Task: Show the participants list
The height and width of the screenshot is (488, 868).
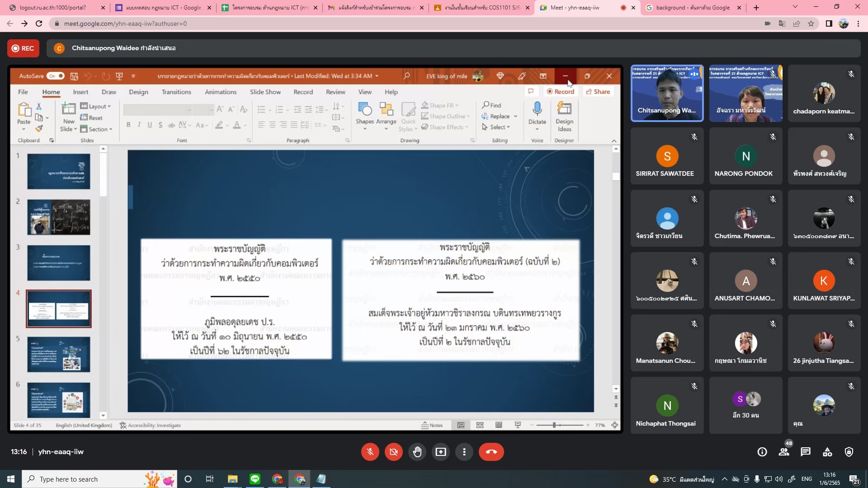Action: [x=784, y=452]
